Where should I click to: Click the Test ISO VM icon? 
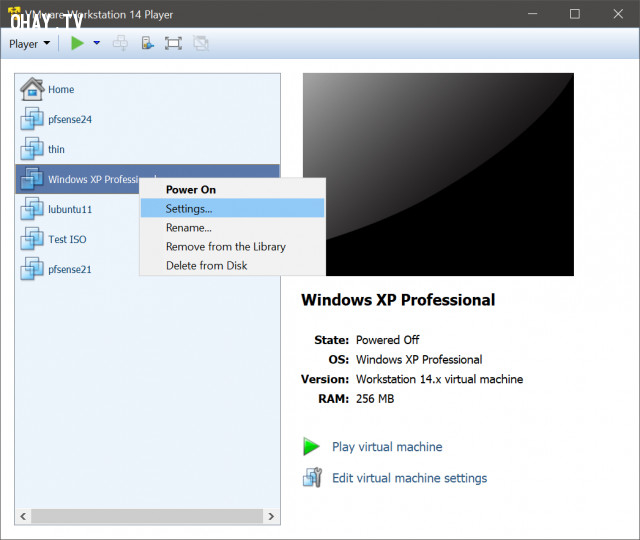tap(32, 238)
